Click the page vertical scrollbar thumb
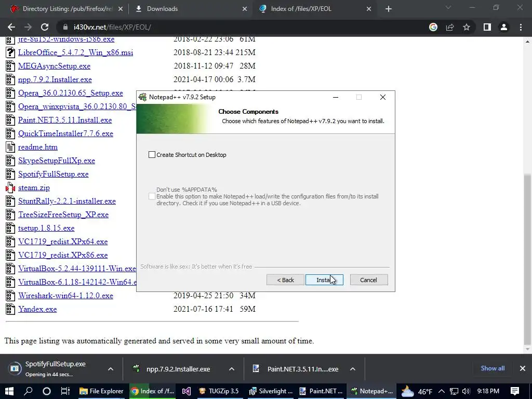 [527, 260]
